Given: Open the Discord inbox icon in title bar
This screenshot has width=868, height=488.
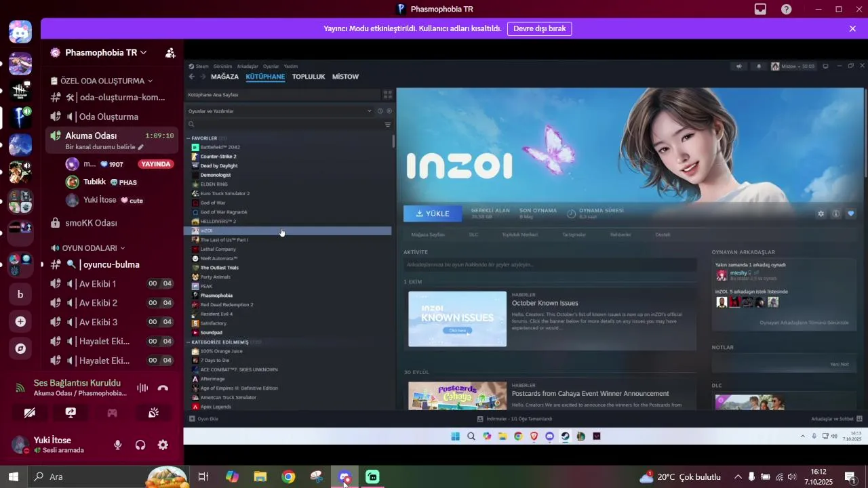Looking at the screenshot, I should [760, 9].
